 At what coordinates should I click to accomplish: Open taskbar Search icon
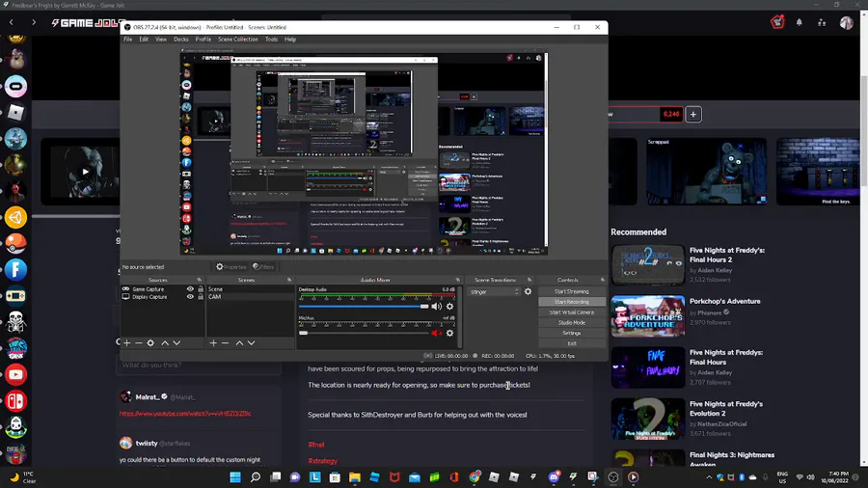coord(256,477)
